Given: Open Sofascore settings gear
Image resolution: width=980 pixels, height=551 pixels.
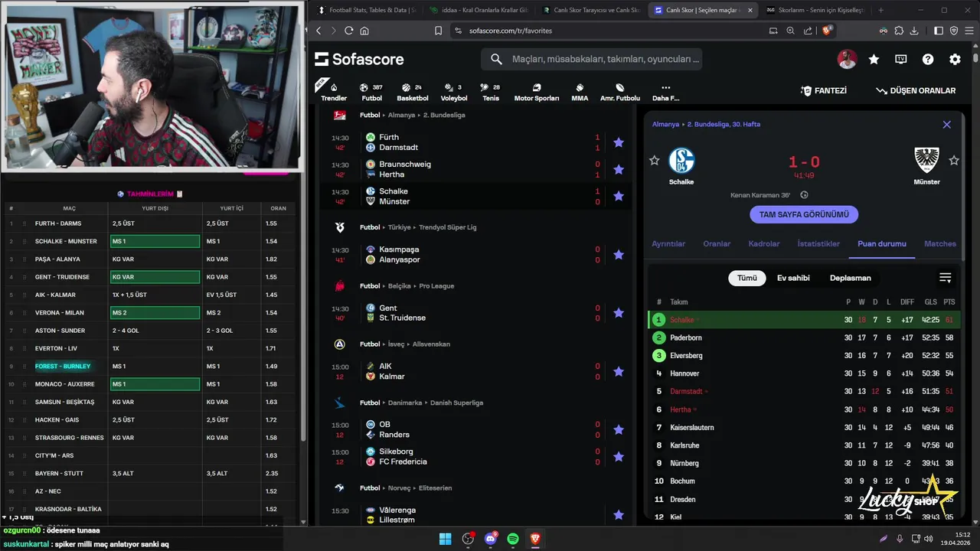Looking at the screenshot, I should [955, 59].
